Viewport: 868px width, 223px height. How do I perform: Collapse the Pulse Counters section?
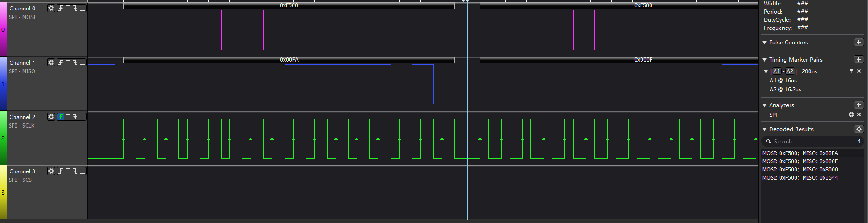765,42
